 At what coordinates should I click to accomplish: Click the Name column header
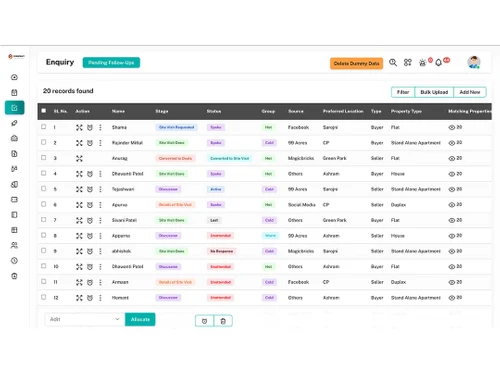click(x=118, y=111)
